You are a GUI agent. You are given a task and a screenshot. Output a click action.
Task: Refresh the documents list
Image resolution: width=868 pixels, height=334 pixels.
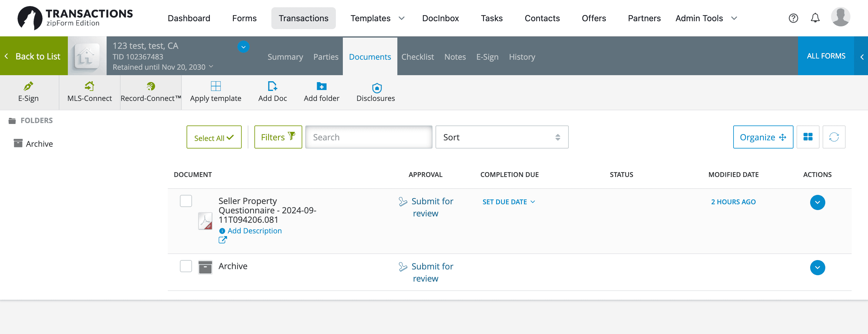[x=834, y=137]
